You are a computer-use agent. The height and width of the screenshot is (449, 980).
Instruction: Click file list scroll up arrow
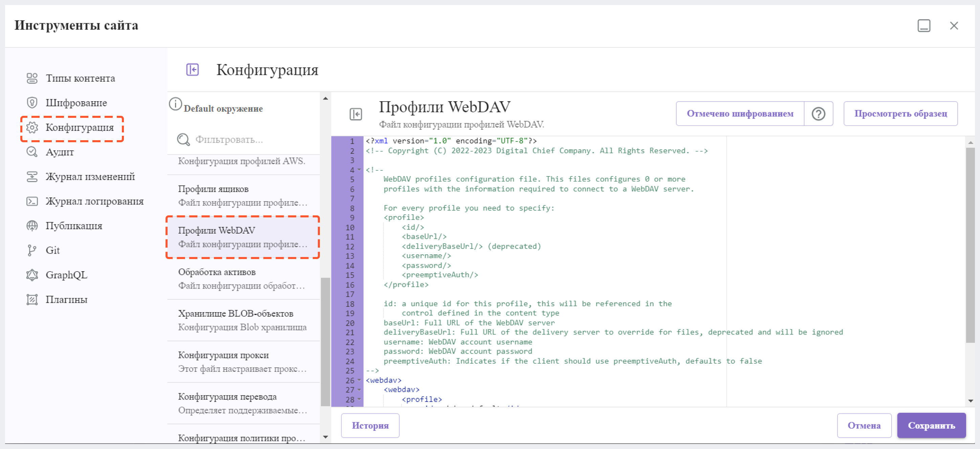(x=325, y=99)
